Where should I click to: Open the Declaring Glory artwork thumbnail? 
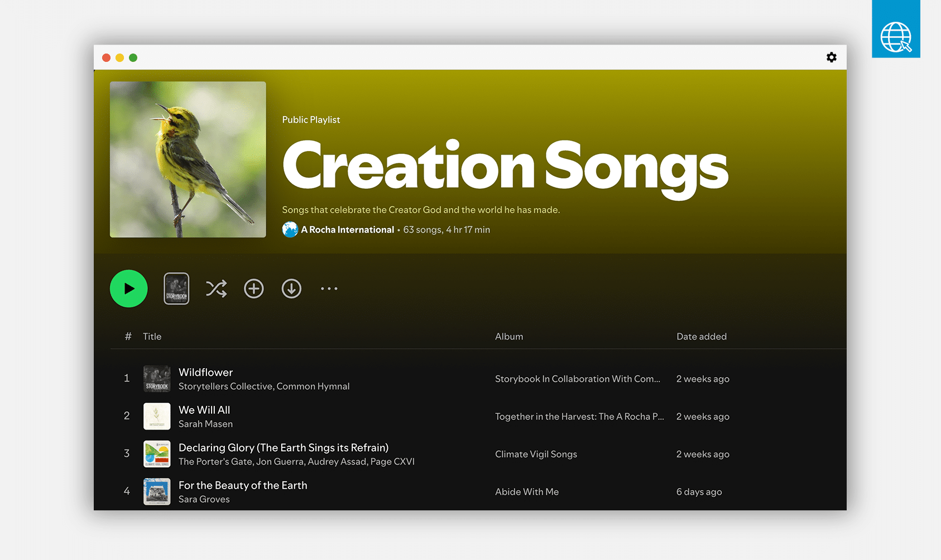tap(157, 454)
